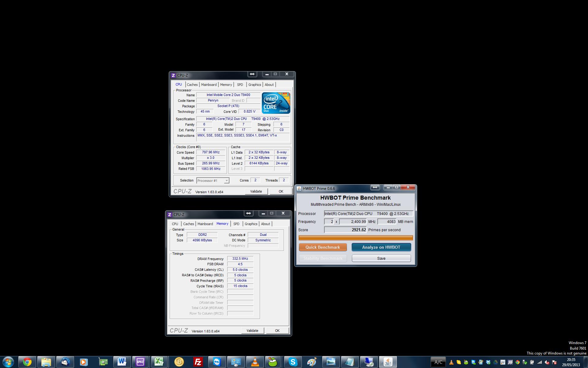Viewport: 588px width, 368px height.
Task: Select Memory tab in upper CPU-Z window
Action: point(226,85)
